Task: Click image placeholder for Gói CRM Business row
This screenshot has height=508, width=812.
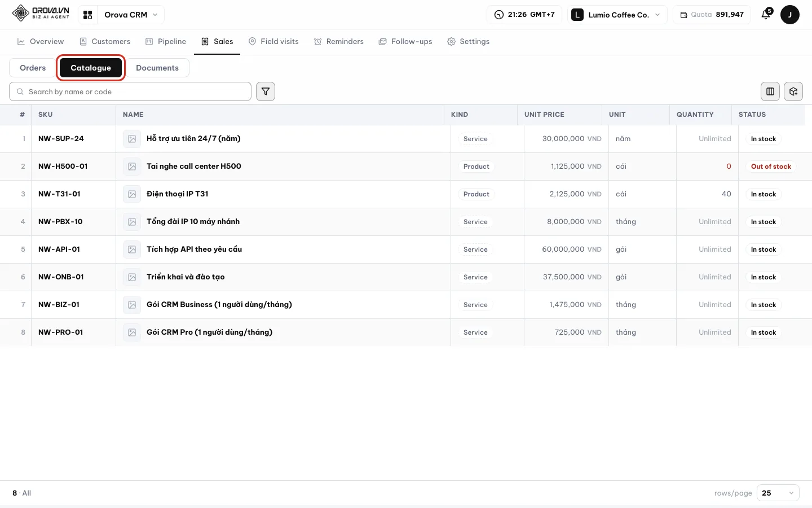Action: pyautogui.click(x=132, y=305)
